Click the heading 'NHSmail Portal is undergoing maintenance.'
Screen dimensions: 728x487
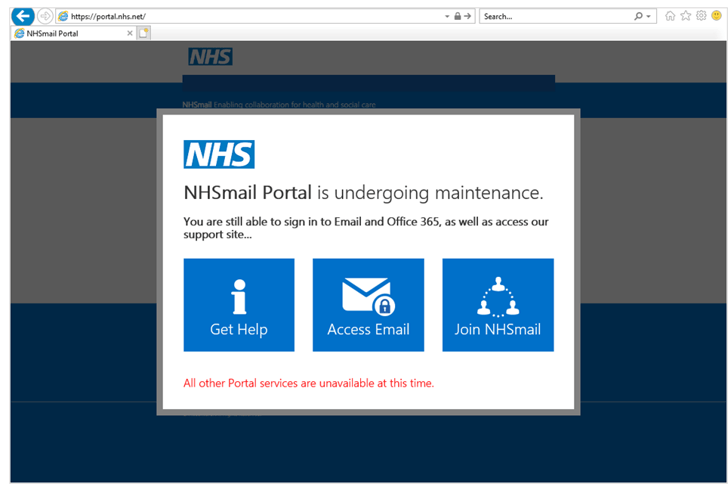coord(364,193)
